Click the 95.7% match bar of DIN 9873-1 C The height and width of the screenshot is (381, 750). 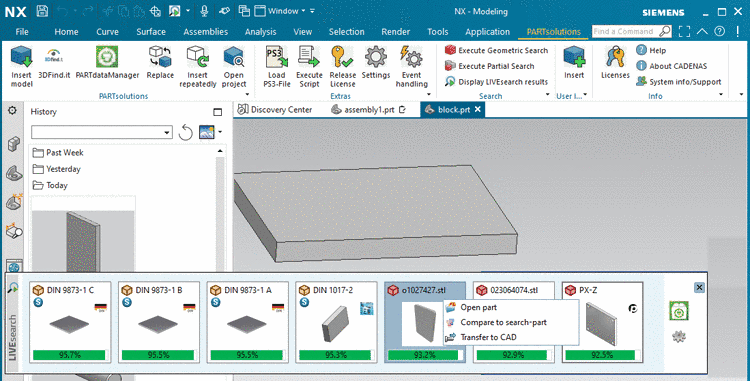pos(70,355)
